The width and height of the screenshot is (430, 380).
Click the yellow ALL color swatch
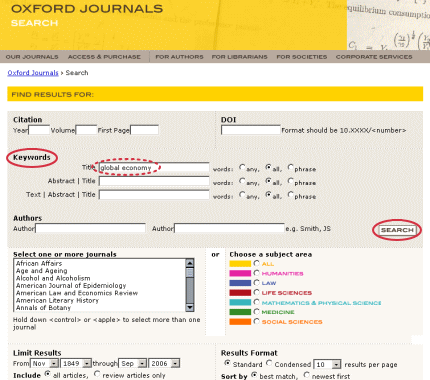(240, 264)
